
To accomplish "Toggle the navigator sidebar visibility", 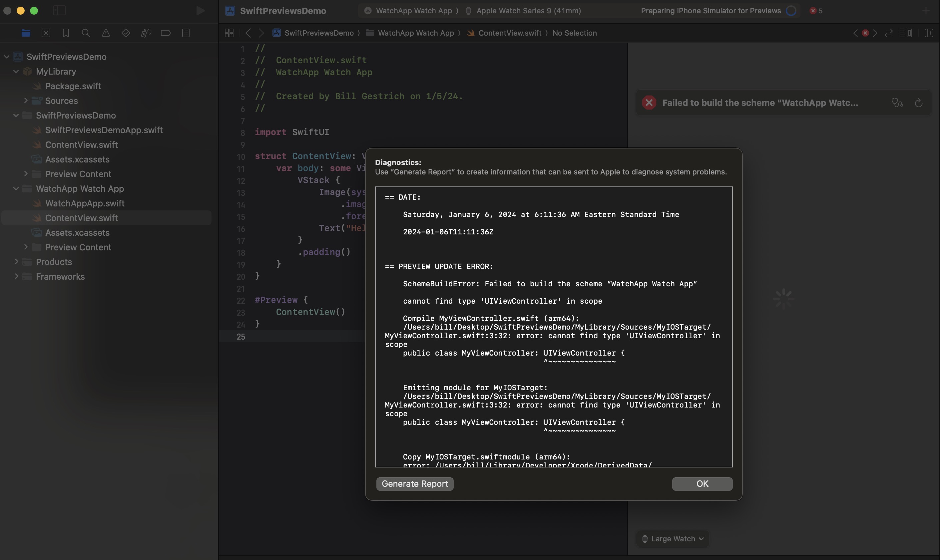I will point(59,11).
